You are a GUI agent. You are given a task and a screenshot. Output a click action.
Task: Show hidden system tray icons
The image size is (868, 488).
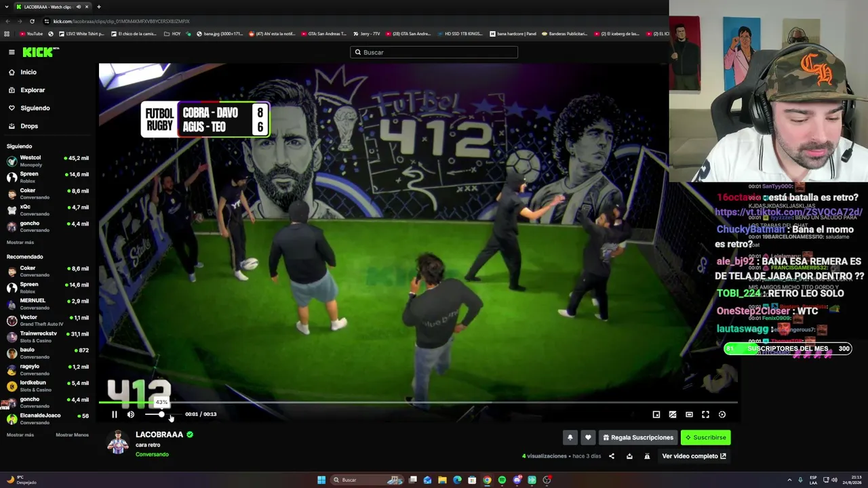click(x=791, y=480)
